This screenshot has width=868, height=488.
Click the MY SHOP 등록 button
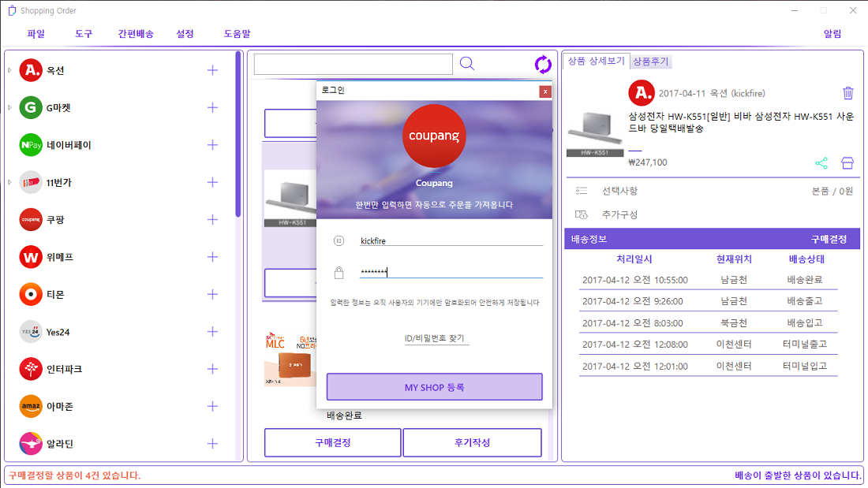(x=435, y=387)
